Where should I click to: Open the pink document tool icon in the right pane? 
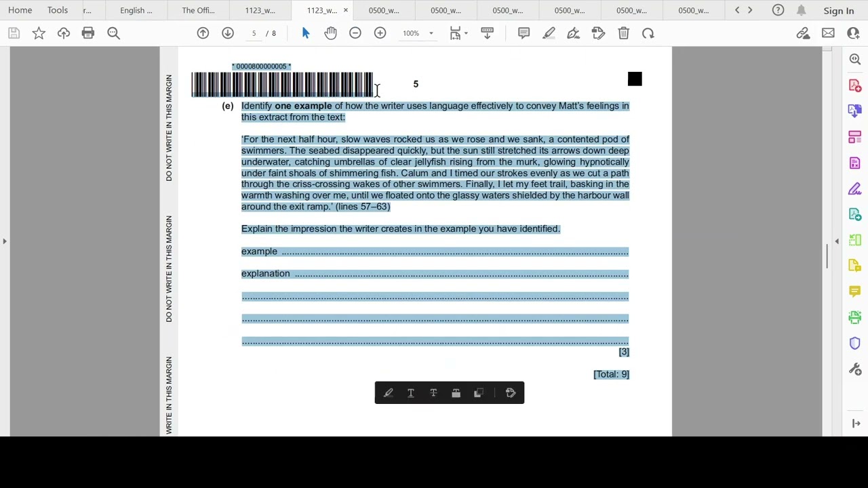854,163
